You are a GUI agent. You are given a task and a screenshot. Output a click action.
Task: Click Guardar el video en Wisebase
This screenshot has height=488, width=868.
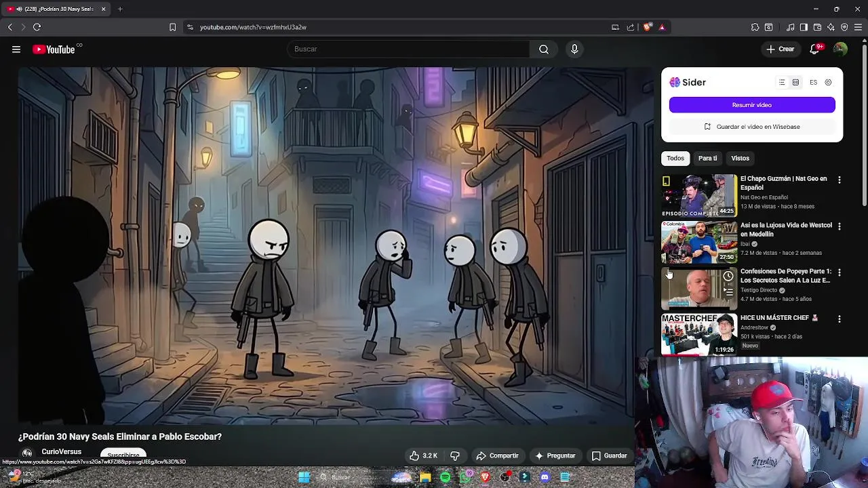pyautogui.click(x=752, y=127)
